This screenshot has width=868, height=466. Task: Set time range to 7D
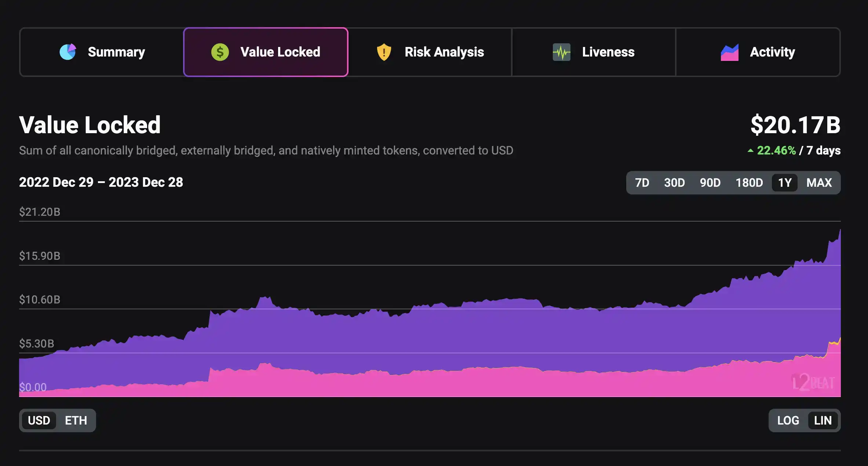(642, 183)
